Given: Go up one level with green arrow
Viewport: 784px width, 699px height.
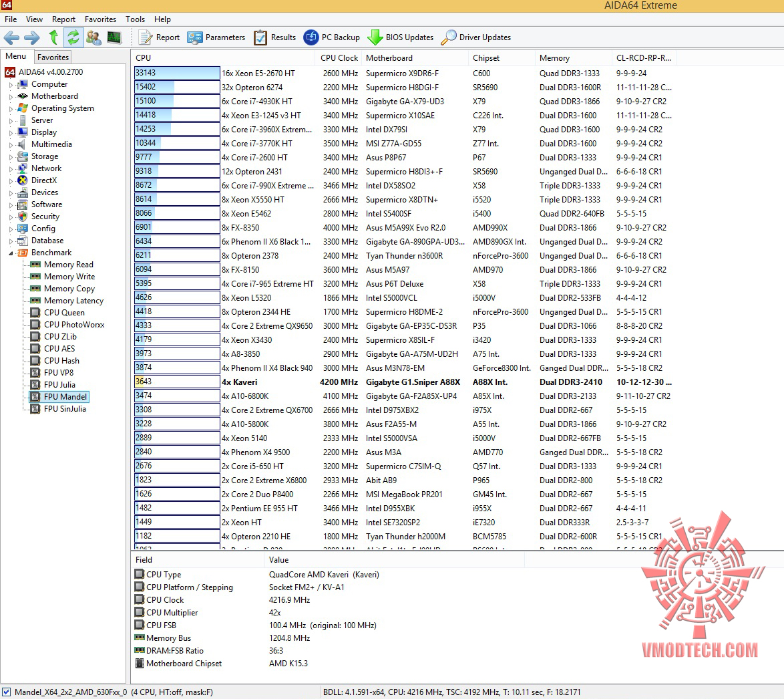Looking at the screenshot, I should [x=53, y=37].
